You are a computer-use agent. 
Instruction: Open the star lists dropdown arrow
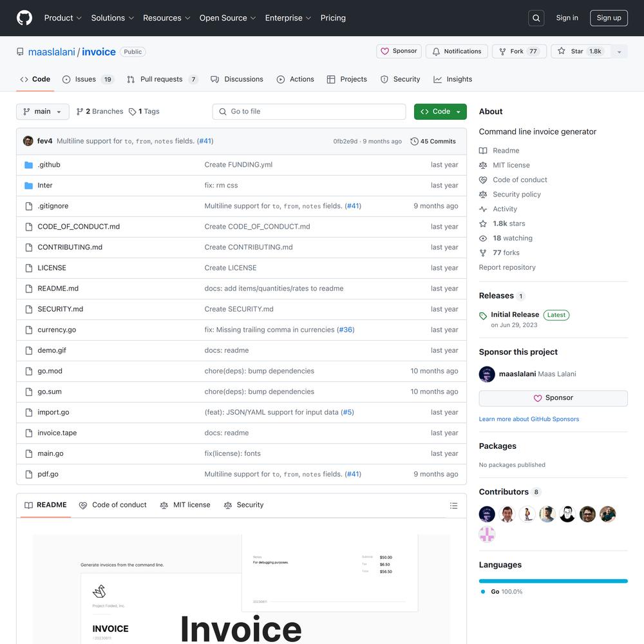pyautogui.click(x=619, y=52)
